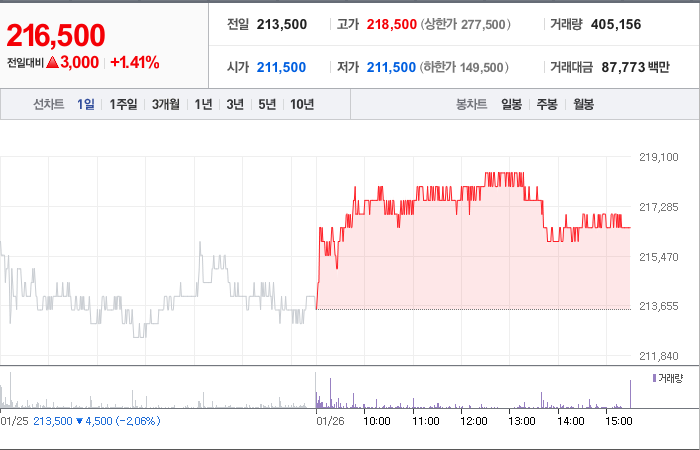Click the 14:00 time axis label

pos(571,421)
